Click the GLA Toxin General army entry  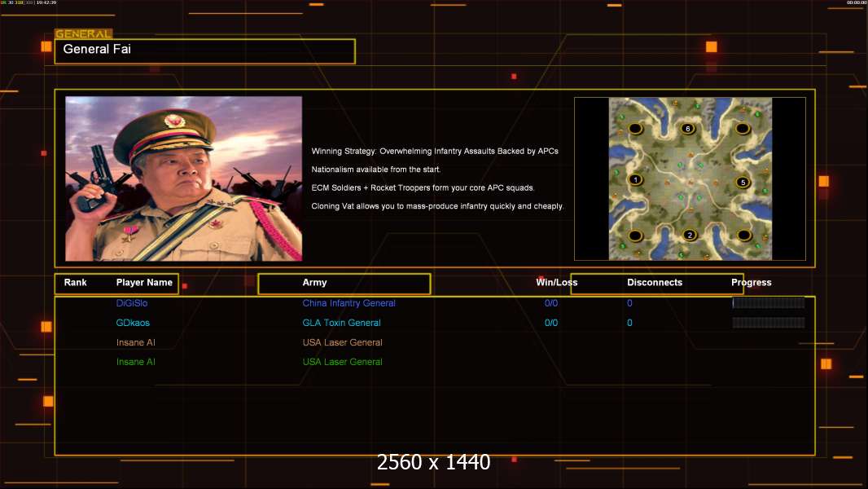point(341,323)
